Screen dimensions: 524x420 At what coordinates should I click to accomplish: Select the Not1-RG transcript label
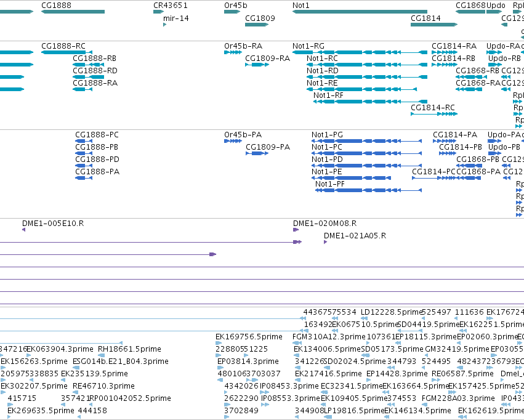tap(308, 46)
